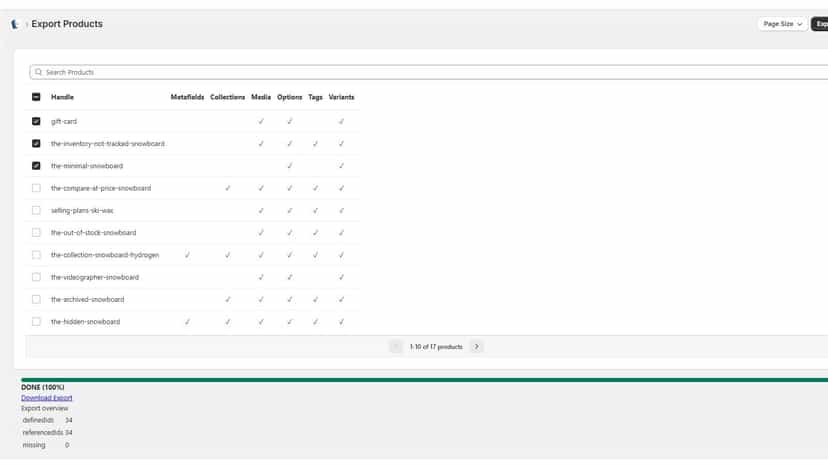
Task: Click the green export progress bar
Action: point(425,379)
